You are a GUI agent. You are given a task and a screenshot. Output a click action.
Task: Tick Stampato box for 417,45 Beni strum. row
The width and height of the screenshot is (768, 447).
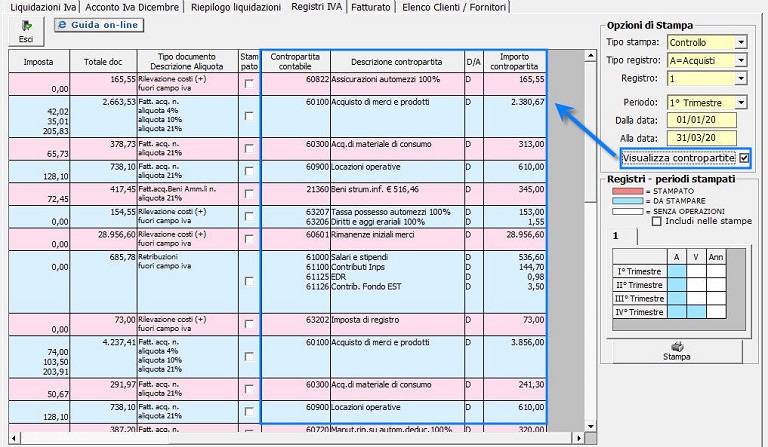point(249,193)
